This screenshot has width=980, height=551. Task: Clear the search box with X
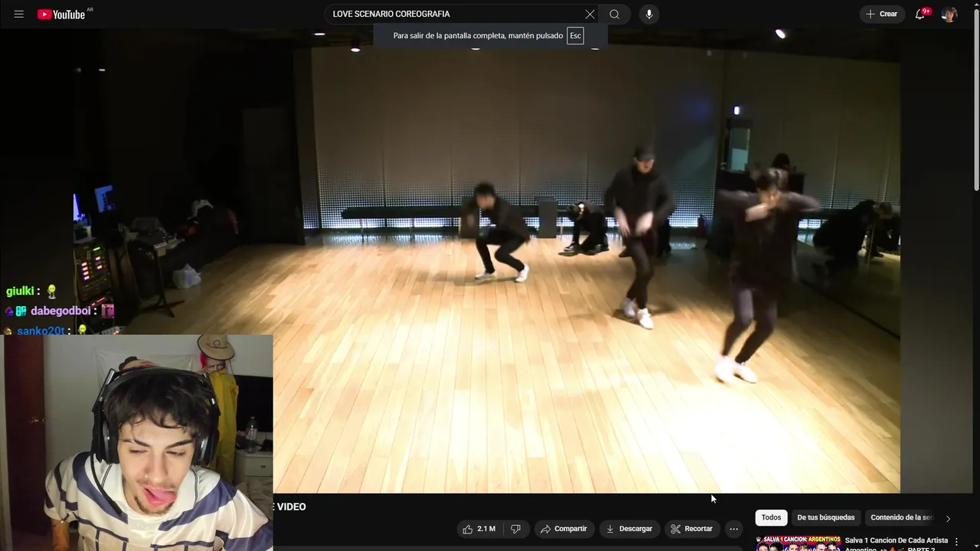[590, 14]
